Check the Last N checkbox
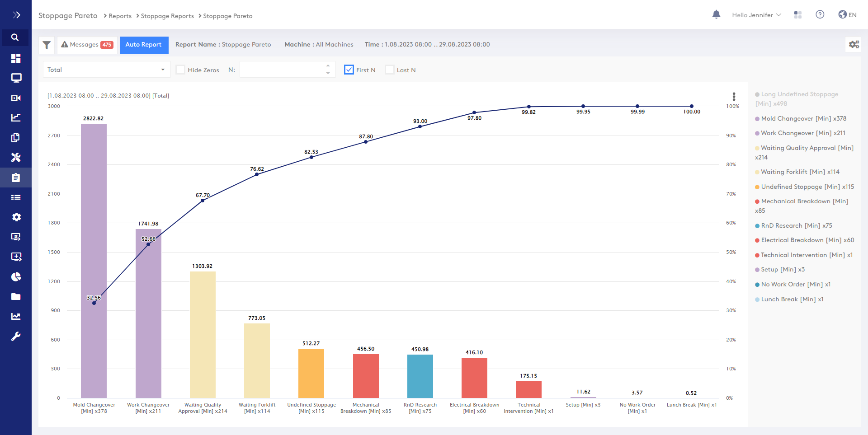 click(389, 70)
